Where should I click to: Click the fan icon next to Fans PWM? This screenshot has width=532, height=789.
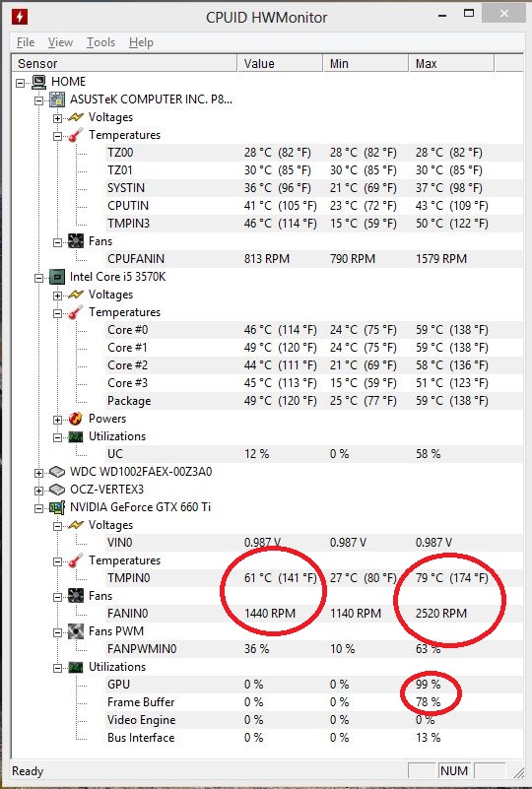click(x=76, y=631)
